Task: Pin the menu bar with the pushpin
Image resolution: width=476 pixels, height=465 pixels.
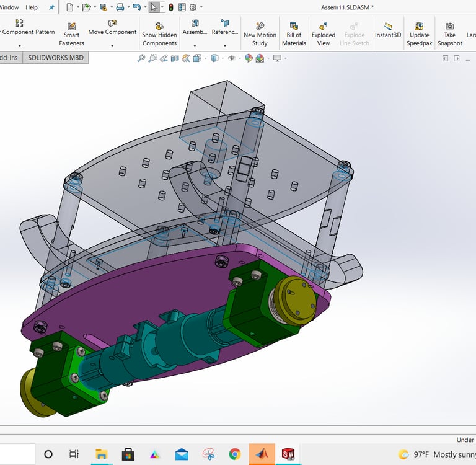Action: coord(51,7)
